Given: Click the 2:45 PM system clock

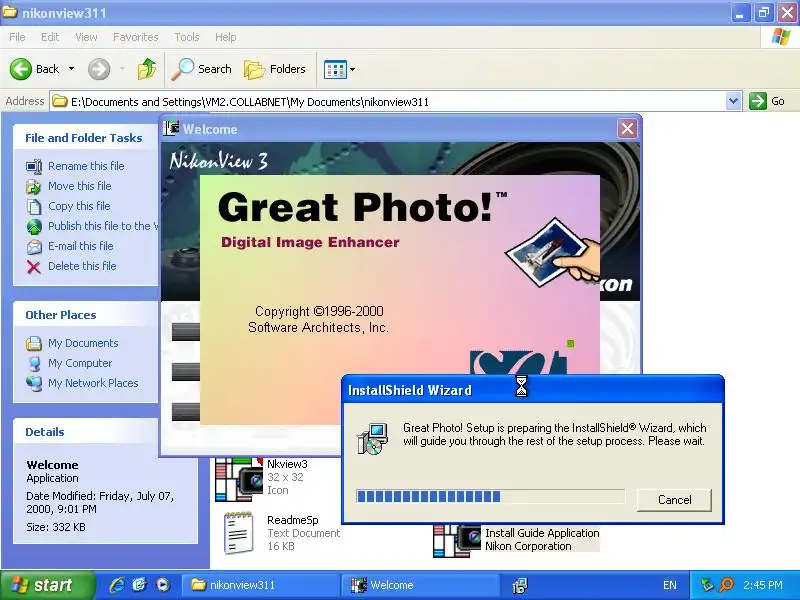Looking at the screenshot, I should pyautogui.click(x=762, y=585).
